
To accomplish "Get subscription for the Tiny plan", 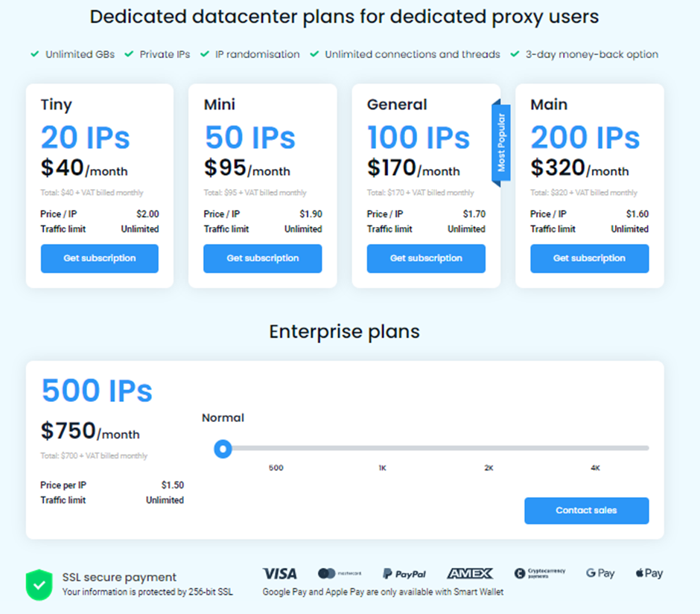I will tap(100, 258).
